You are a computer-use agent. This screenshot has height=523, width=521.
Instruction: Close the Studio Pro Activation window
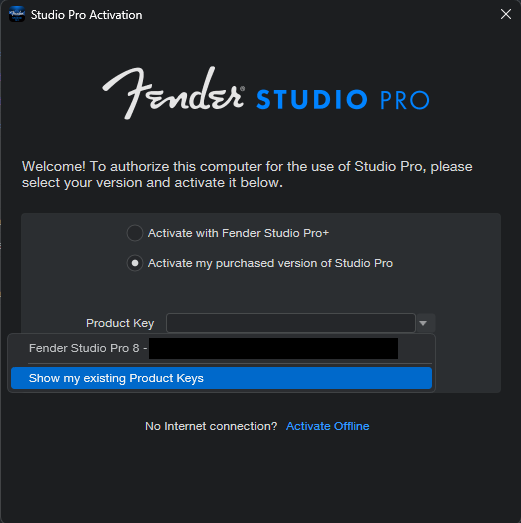[506, 14]
